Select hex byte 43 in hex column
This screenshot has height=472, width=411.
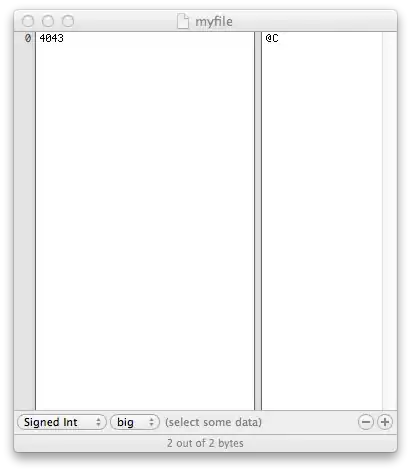click(58, 38)
